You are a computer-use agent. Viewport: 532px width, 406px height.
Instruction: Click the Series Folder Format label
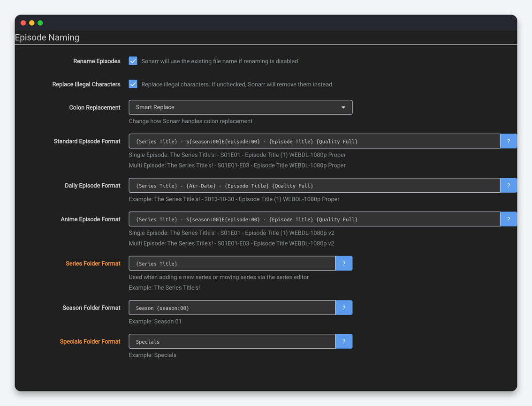click(93, 263)
